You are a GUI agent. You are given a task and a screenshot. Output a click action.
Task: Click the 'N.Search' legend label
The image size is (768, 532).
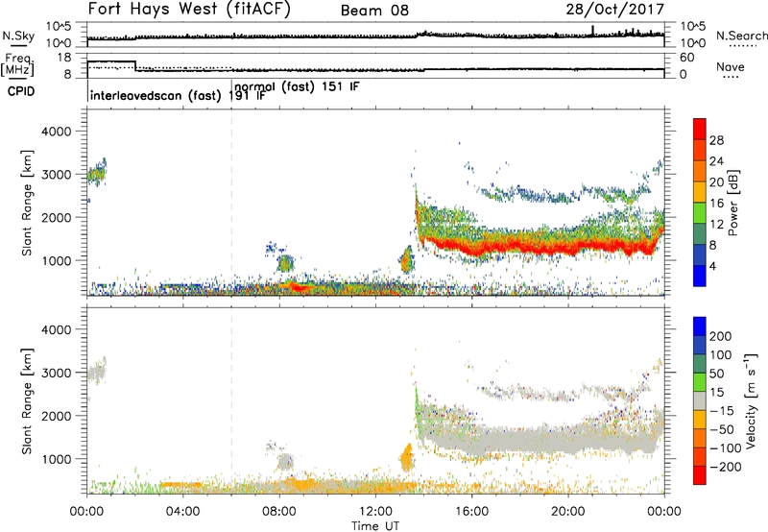click(x=741, y=36)
